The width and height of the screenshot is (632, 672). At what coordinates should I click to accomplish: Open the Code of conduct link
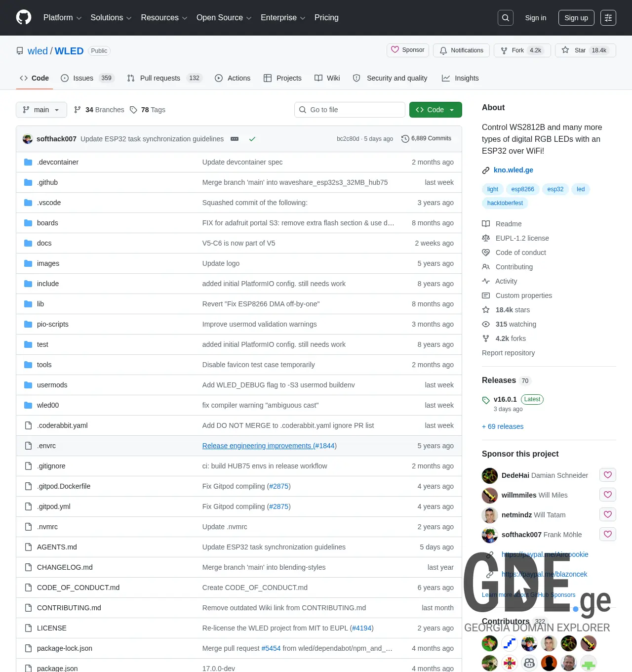[520, 252]
